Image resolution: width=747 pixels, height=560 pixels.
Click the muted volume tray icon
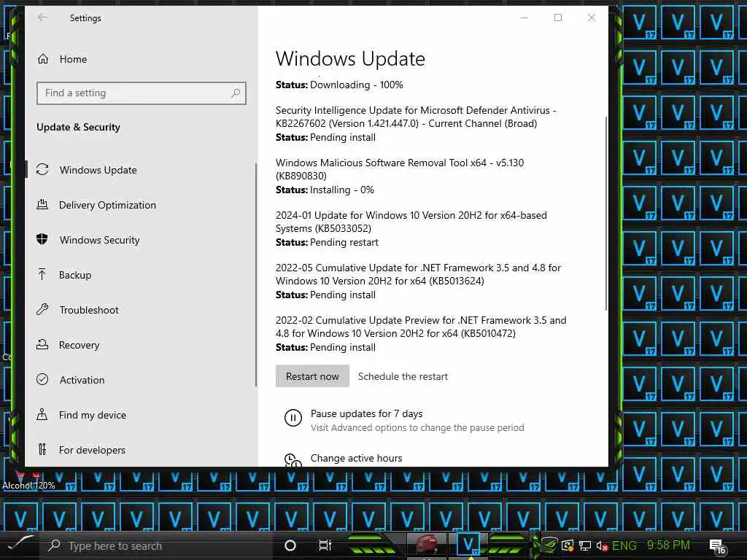[x=602, y=546]
